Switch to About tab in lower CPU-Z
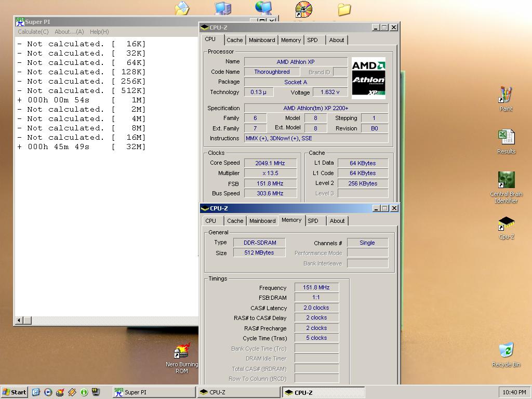This screenshot has width=532, height=399. point(337,221)
